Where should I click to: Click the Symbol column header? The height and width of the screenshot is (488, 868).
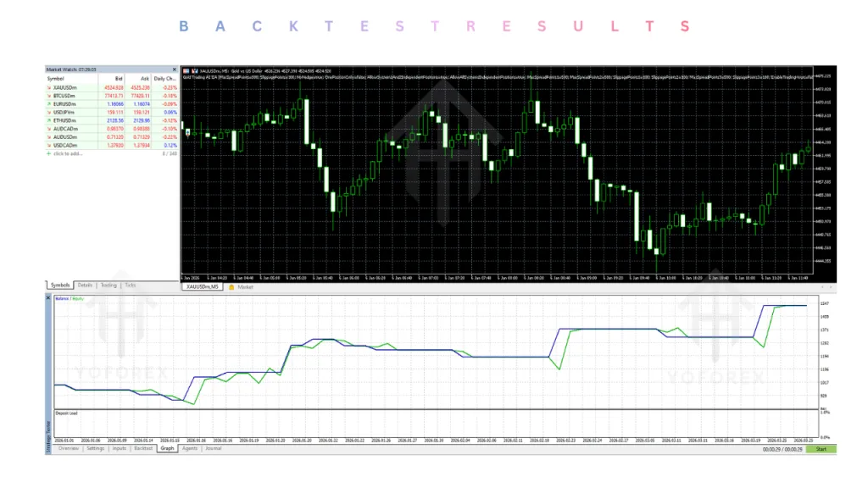pos(71,79)
